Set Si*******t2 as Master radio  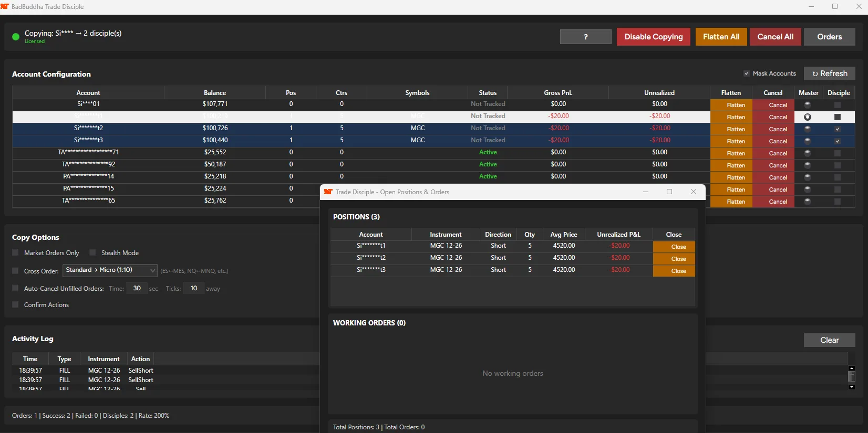[808, 129]
